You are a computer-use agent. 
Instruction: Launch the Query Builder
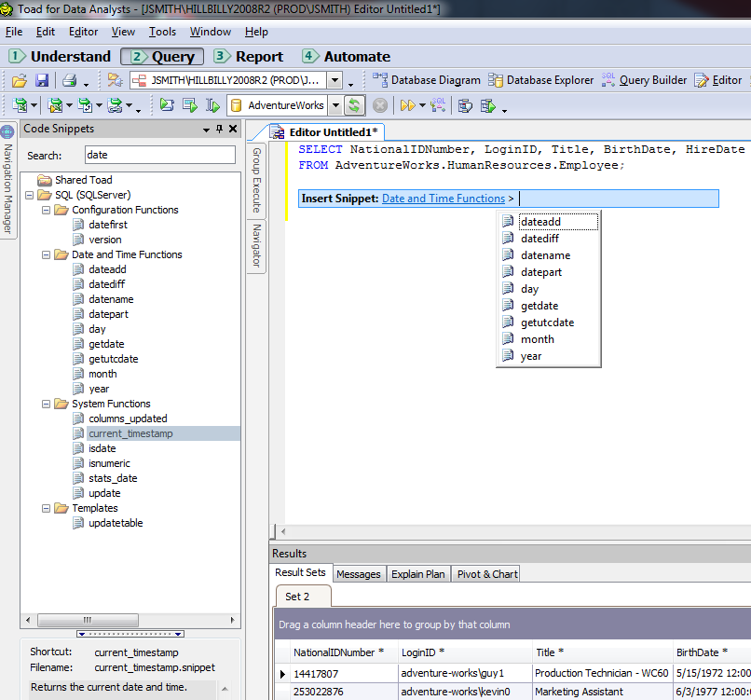(644, 80)
